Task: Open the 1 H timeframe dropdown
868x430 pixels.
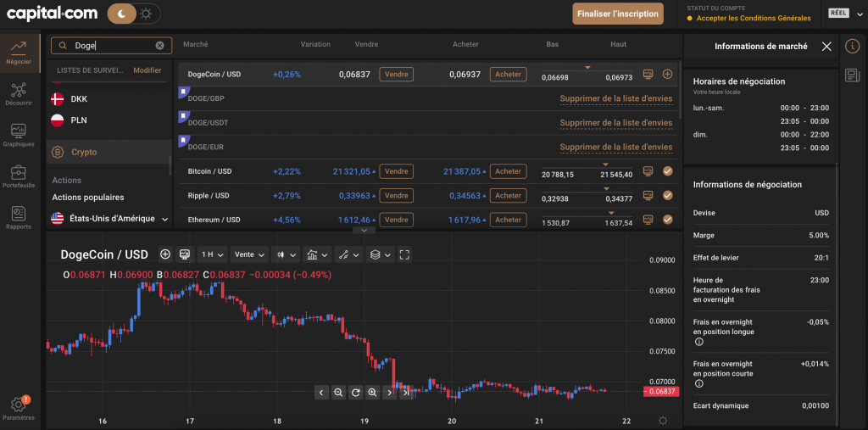Action: 212,254
